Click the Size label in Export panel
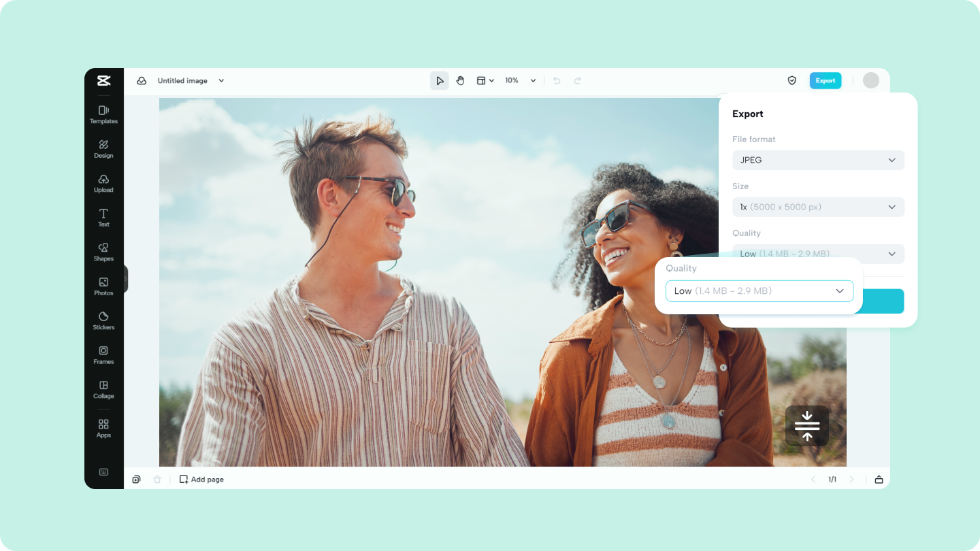Image resolution: width=980 pixels, height=551 pixels. click(x=740, y=186)
